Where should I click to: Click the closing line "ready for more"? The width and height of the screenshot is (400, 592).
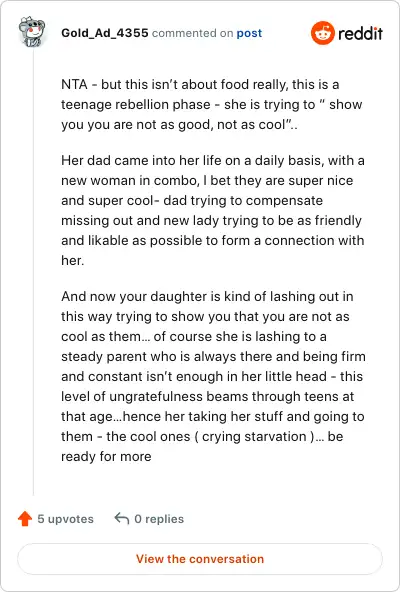106,456
